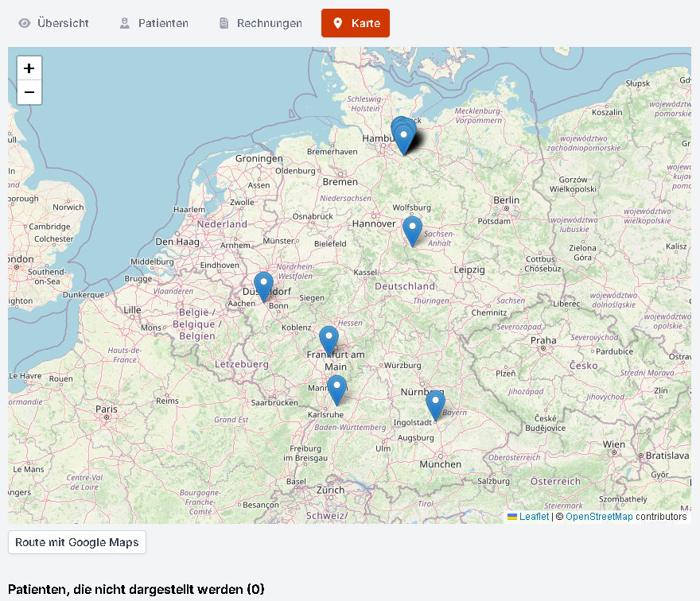Screen dimensions: 700x601
Task: Click the Karlsruhe label on the map
Action: [325, 414]
